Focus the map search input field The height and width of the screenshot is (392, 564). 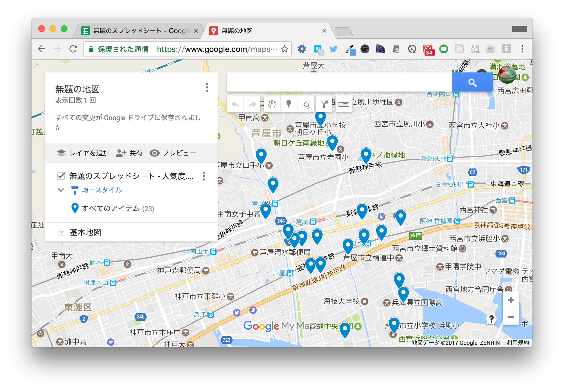339,82
